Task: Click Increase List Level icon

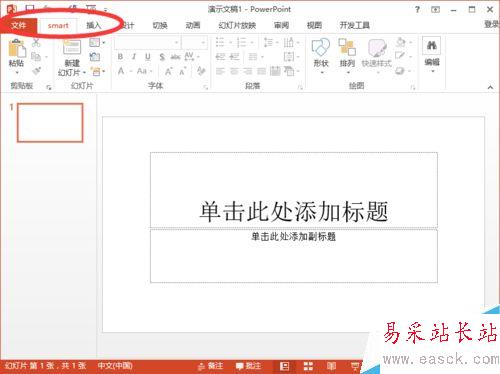Action: (234, 57)
